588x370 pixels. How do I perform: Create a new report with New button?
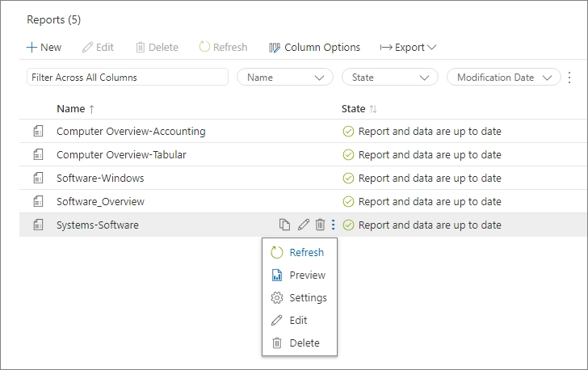click(x=44, y=47)
